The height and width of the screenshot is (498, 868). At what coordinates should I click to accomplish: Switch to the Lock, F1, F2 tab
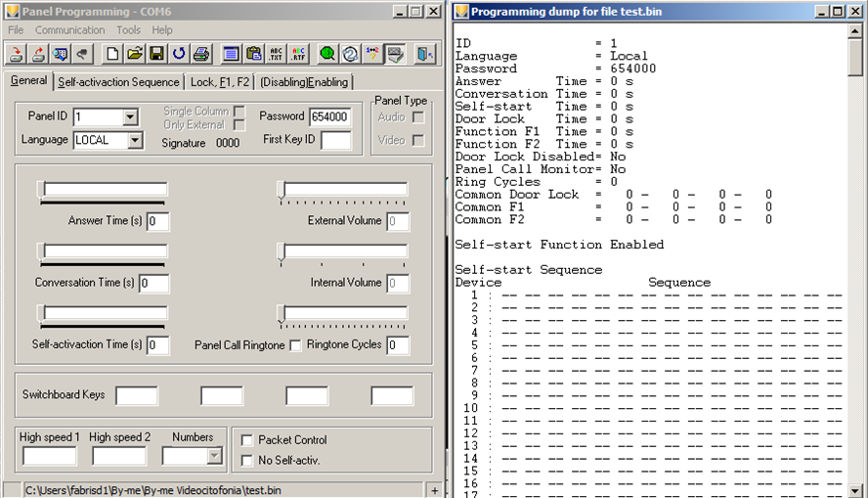tap(220, 82)
